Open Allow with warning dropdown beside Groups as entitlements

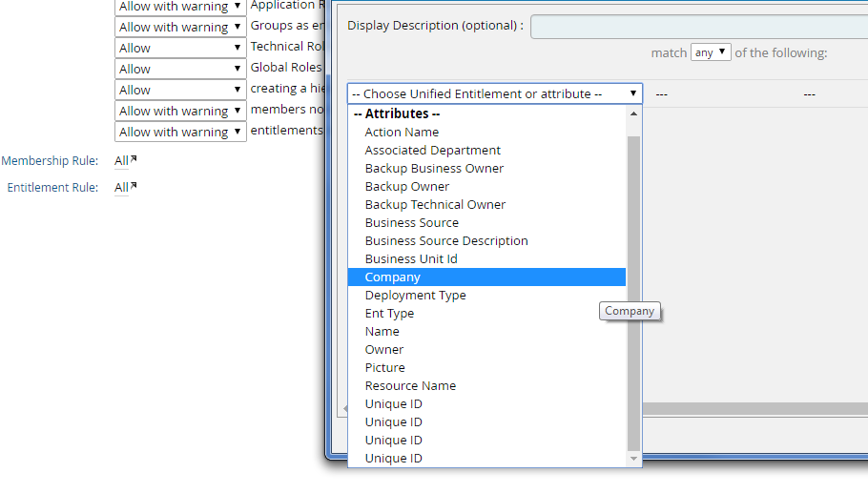(180, 27)
